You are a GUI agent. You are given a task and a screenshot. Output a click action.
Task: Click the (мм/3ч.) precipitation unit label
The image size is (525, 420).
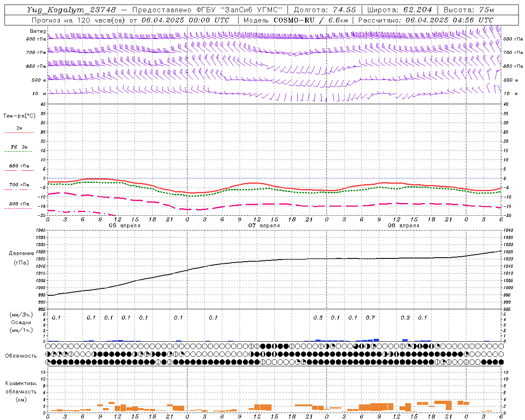(x=21, y=315)
